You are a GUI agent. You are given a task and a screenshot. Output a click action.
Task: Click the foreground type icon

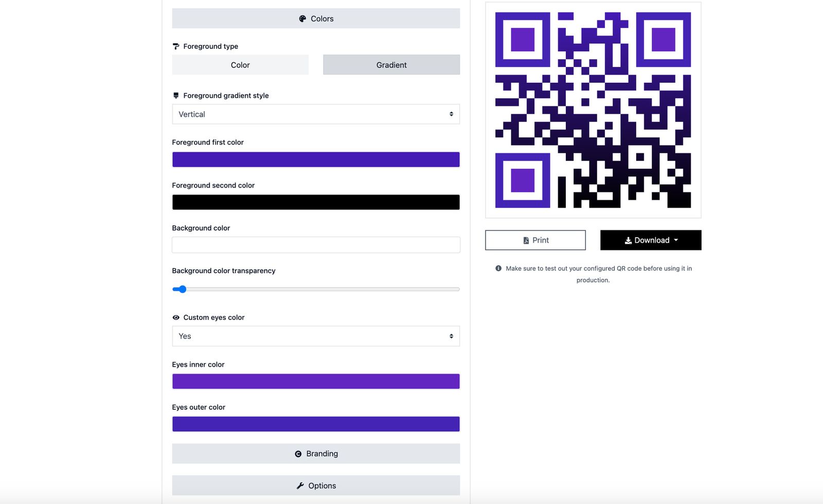(x=176, y=46)
